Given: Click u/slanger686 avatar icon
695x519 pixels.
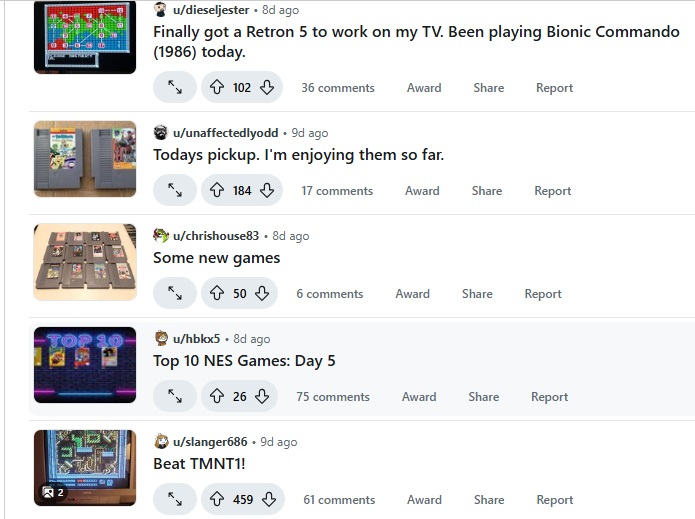Looking at the screenshot, I should (161, 441).
